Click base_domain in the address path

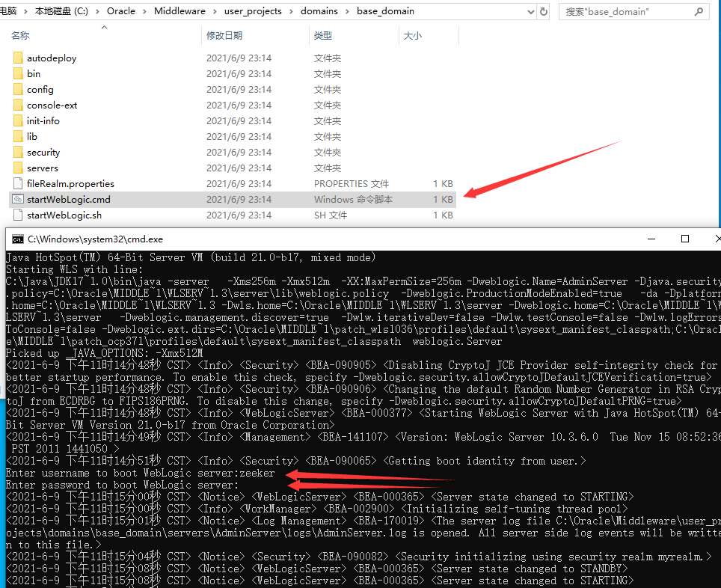point(385,11)
